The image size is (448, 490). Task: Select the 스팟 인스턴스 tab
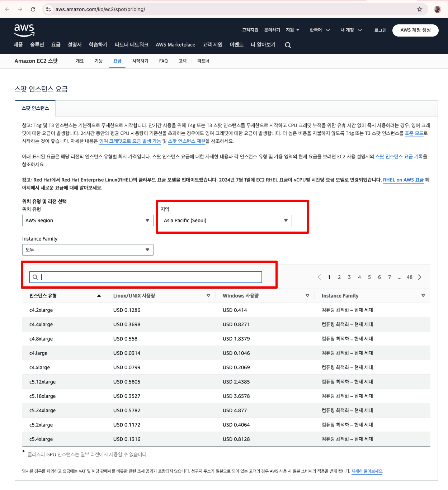(x=35, y=108)
